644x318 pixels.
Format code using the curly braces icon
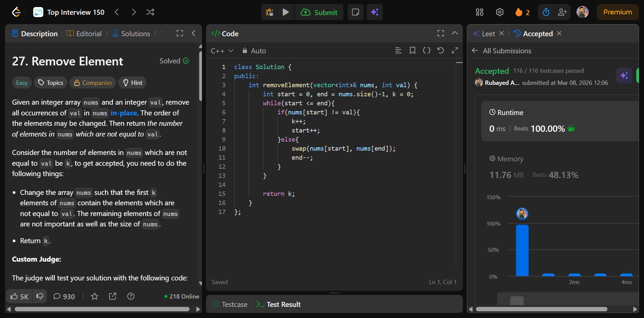tap(426, 51)
